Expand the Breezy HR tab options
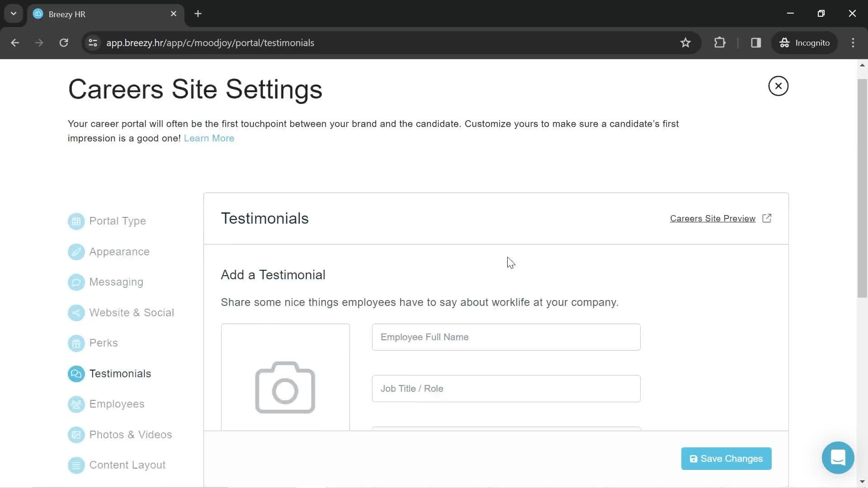This screenshot has height=488, width=868. pos(13,13)
